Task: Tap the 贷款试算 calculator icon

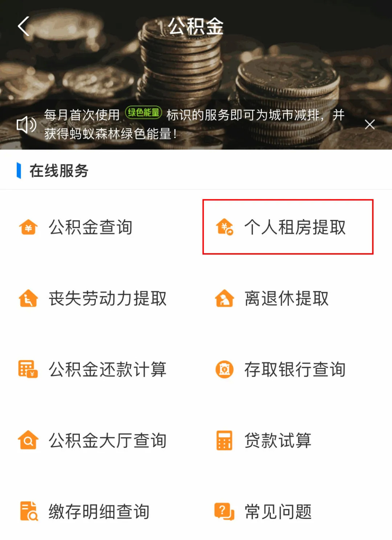Action: coord(224,440)
